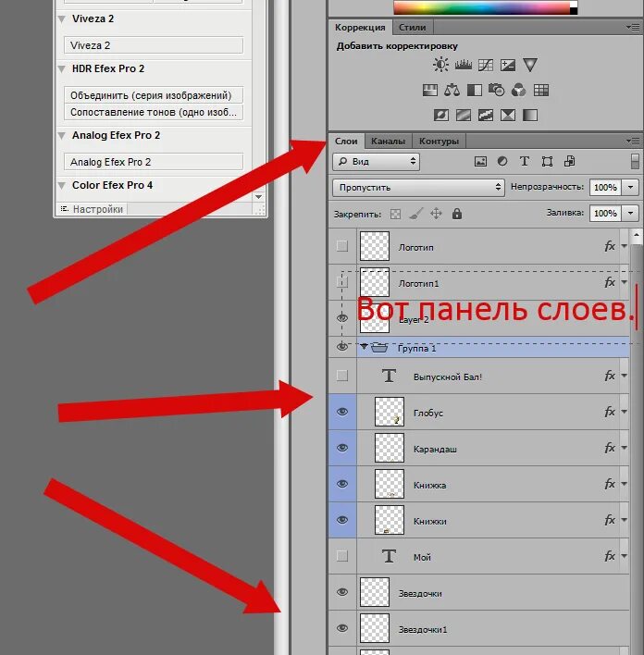Screen dimensions: 644x655
Task: Open the Непрозрачность opacity slider arrow
Action: coord(631,187)
